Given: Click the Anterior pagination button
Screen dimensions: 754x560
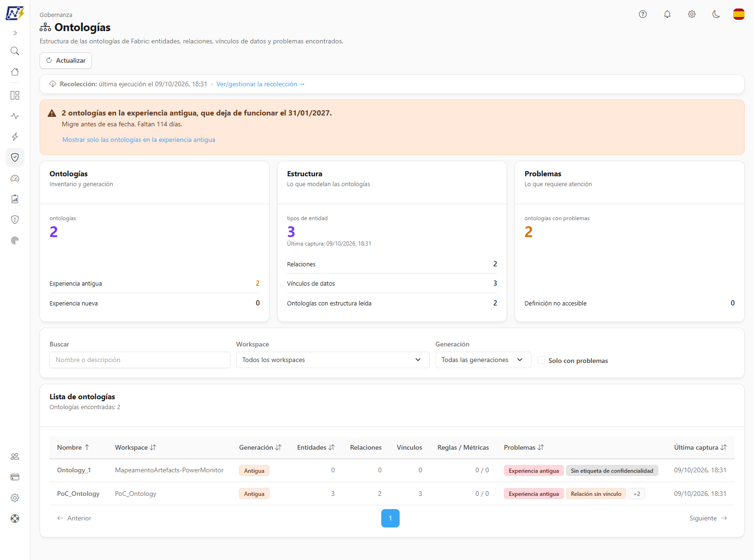Looking at the screenshot, I should pyautogui.click(x=74, y=518).
